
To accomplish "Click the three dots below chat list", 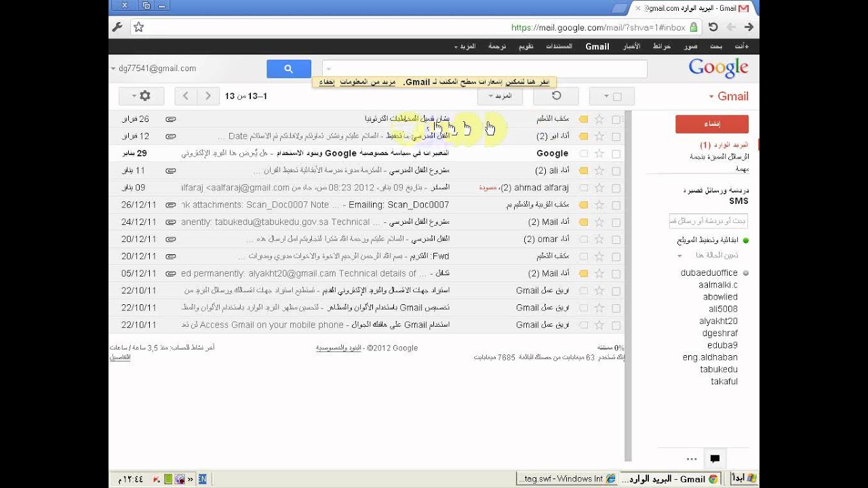I will (x=692, y=459).
